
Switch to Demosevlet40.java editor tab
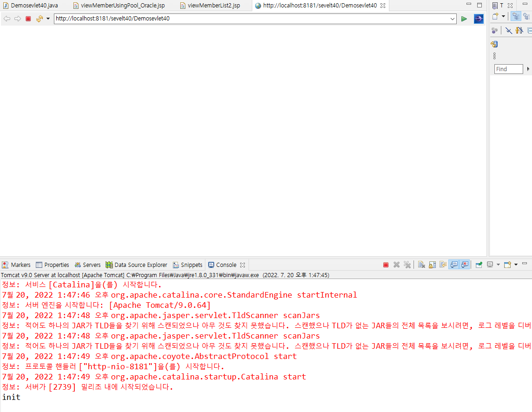point(31,6)
